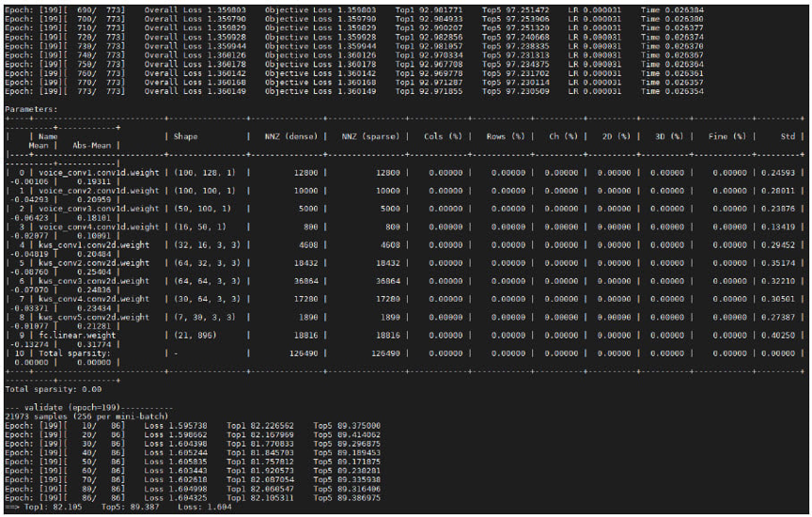Viewport: 812px width, 517px height.
Task: Select the 'Shape' column header
Action: pyautogui.click(x=185, y=136)
